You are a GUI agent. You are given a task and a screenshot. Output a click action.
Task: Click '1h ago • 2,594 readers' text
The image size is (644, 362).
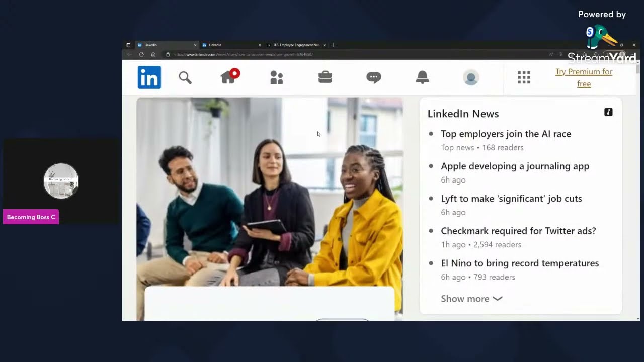coord(481,245)
